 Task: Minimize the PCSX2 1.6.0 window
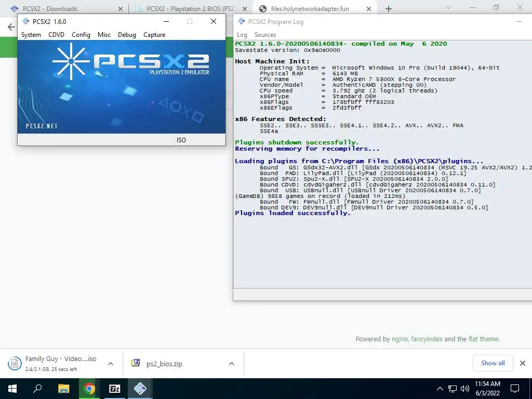pyautogui.click(x=166, y=21)
